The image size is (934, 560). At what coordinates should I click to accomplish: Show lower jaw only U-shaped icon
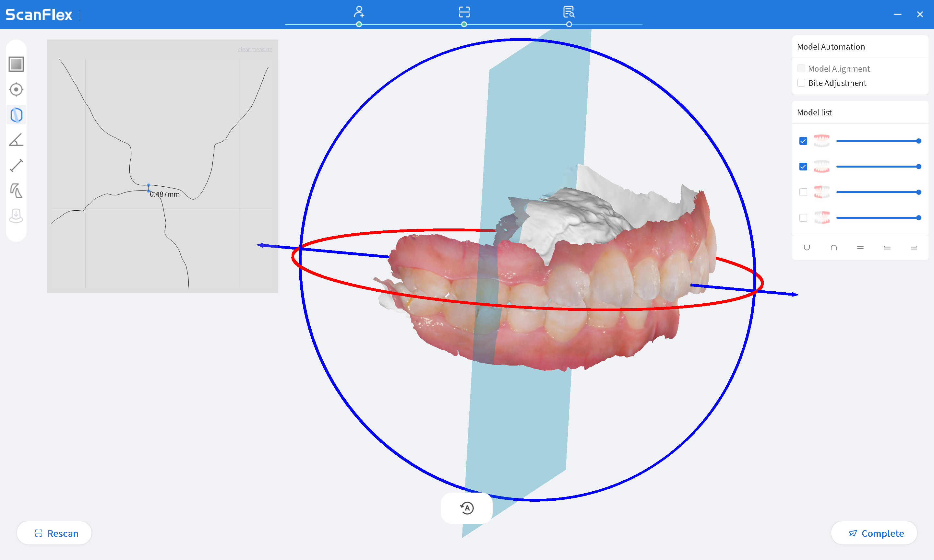click(807, 248)
